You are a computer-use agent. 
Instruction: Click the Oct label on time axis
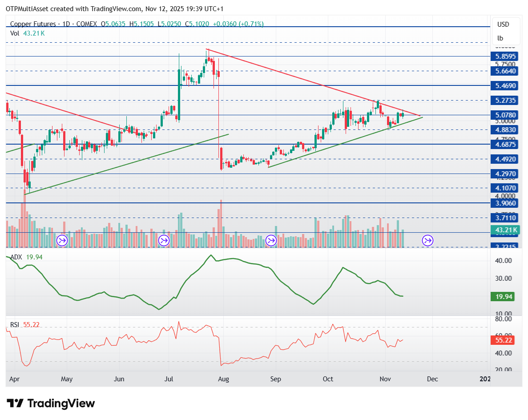tap(328, 379)
